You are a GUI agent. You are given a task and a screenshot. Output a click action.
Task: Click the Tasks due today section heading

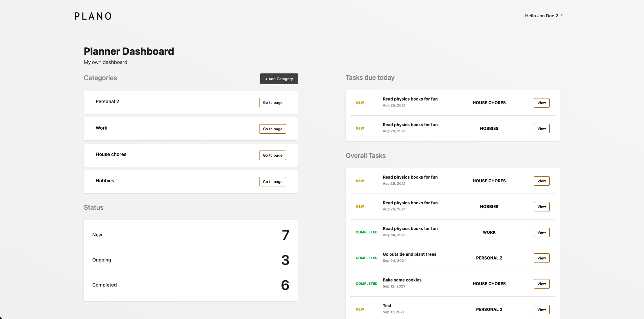tap(370, 77)
